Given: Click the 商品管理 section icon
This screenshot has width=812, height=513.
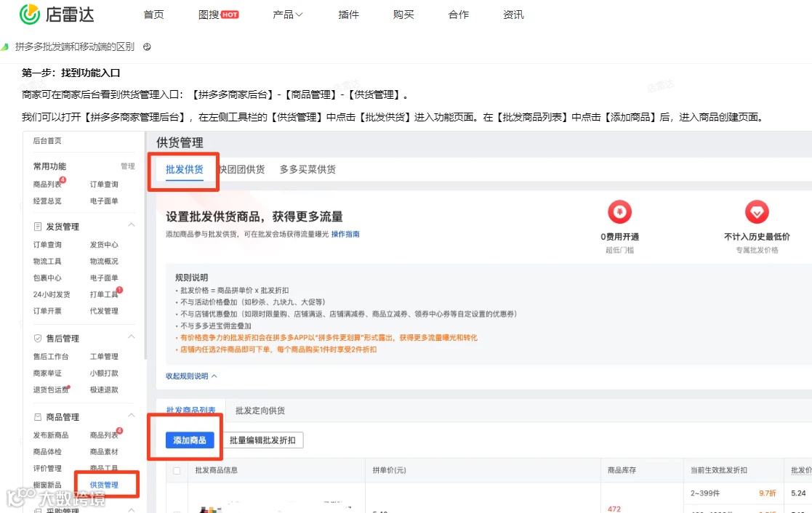Looking at the screenshot, I should pyautogui.click(x=38, y=416).
